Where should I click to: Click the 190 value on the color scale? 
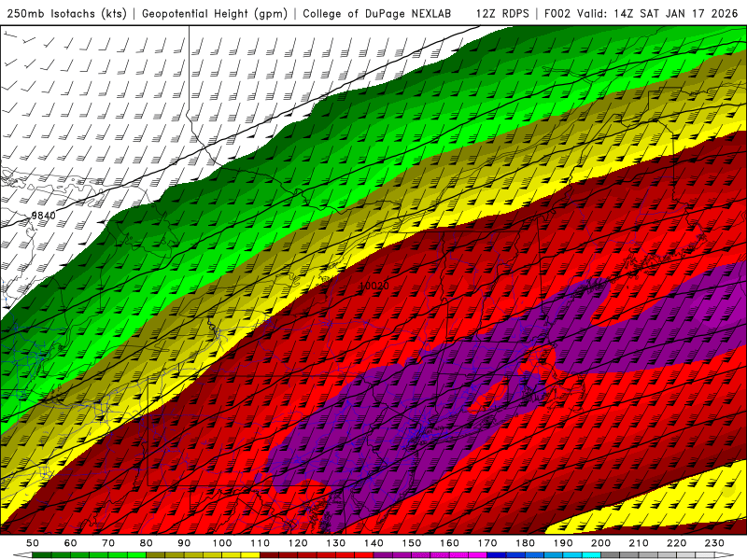563,543
